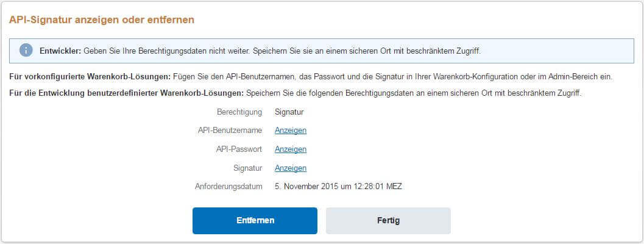The width and height of the screenshot is (644, 244).
Task: Click the Anforderungsdatum timestamp value
Action: click(338, 187)
